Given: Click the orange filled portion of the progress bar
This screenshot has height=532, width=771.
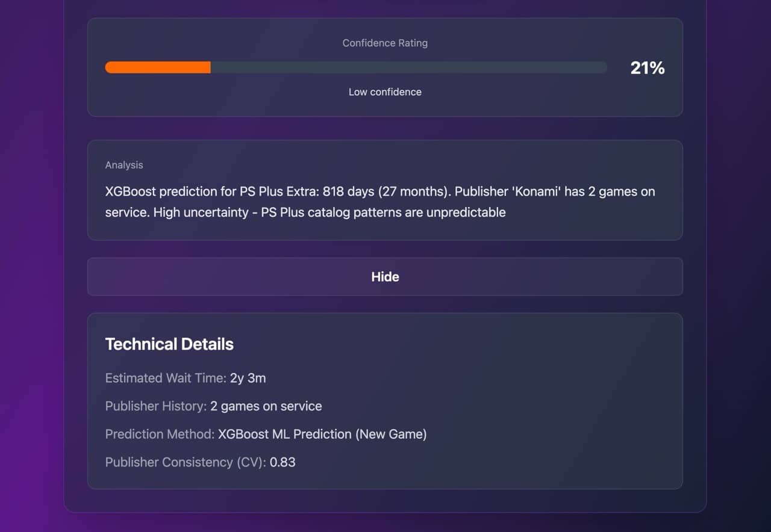Looking at the screenshot, I should pos(157,67).
